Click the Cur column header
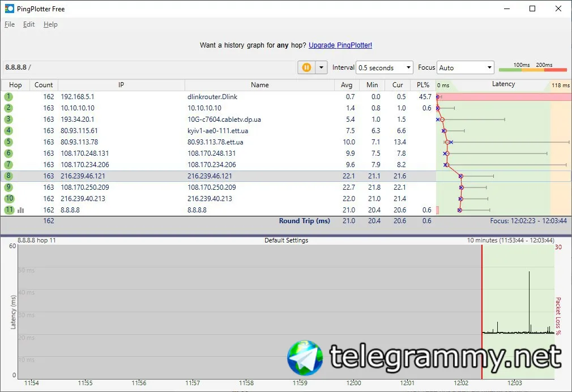 [398, 85]
